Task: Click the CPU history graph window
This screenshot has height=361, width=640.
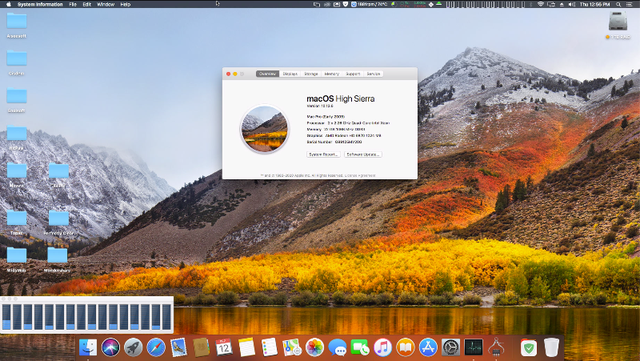Action: (87, 315)
